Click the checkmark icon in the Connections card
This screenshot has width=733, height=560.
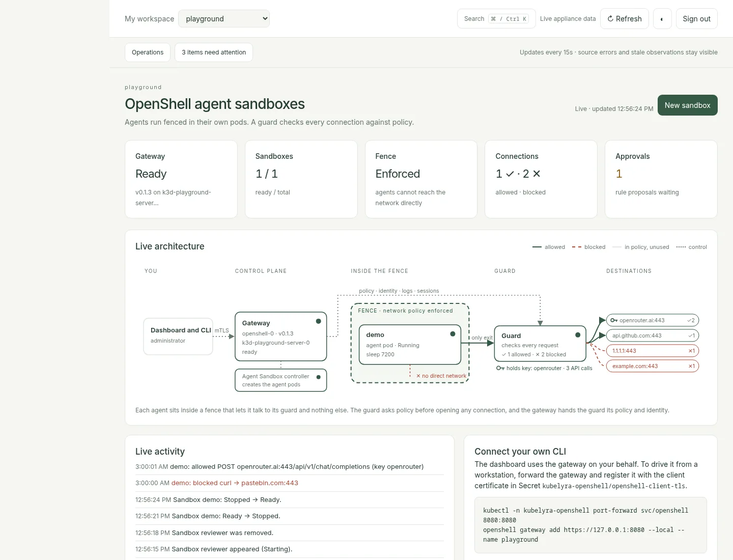pyautogui.click(x=510, y=174)
